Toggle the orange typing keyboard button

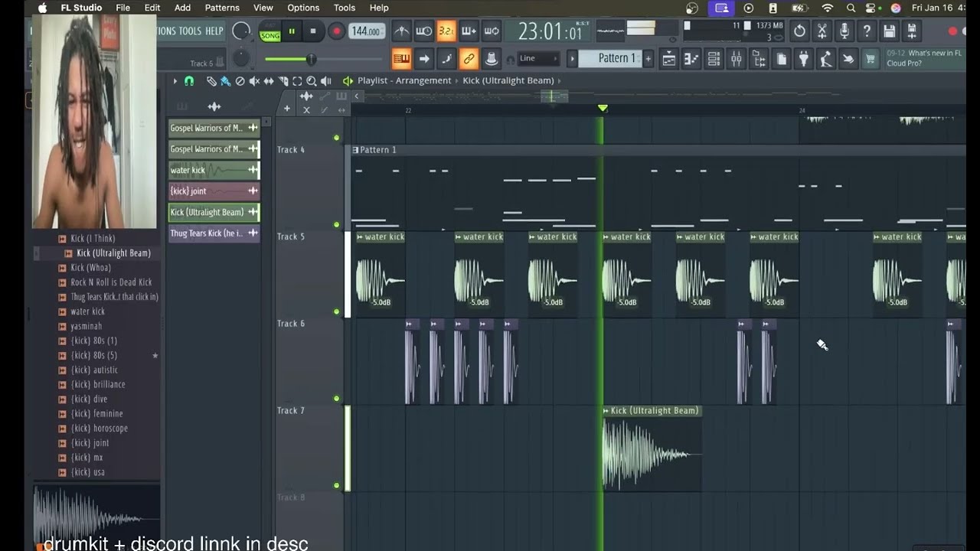(x=401, y=59)
